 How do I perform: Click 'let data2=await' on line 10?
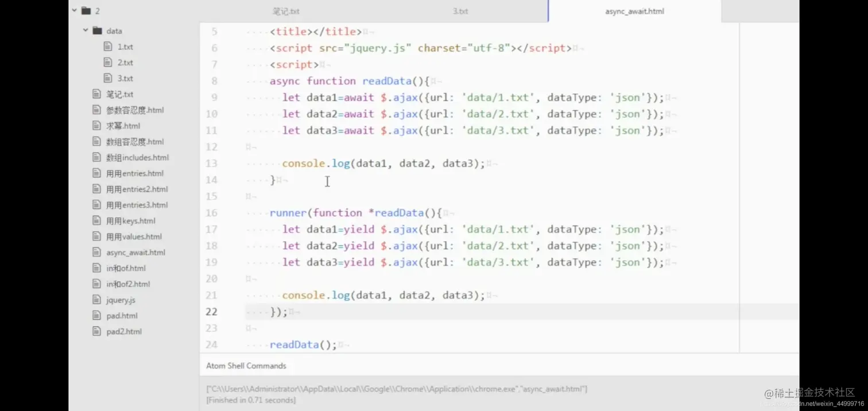pos(328,114)
